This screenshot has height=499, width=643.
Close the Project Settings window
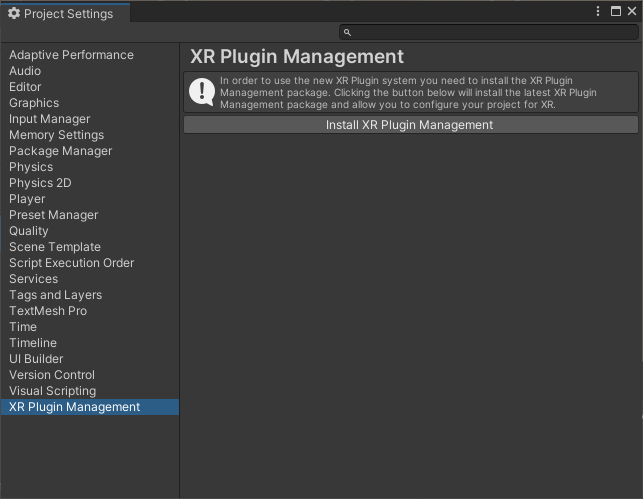(632, 11)
